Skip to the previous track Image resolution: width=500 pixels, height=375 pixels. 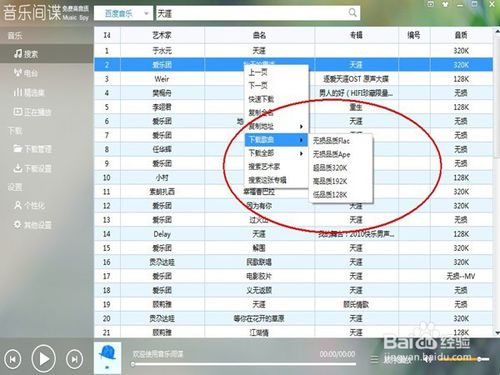point(13,359)
